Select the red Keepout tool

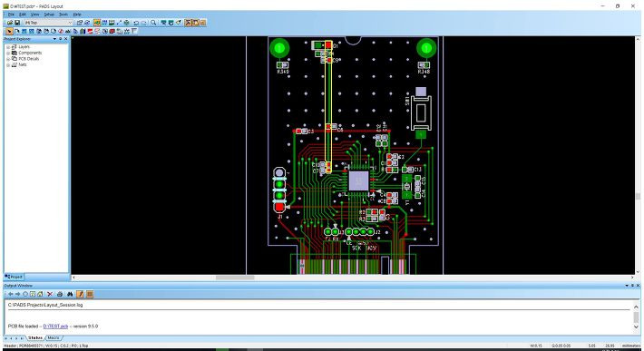tap(61, 31)
